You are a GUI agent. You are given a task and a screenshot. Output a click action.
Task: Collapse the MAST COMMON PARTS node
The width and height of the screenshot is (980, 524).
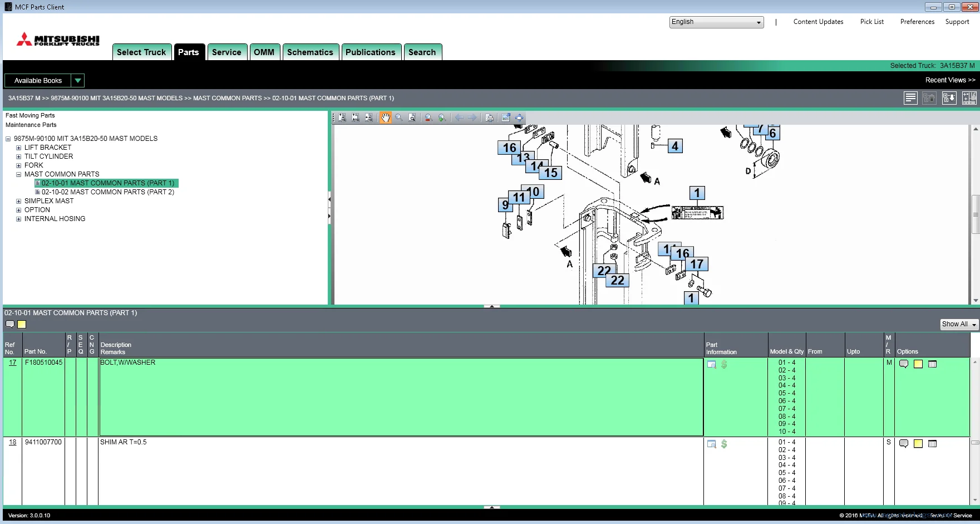(x=18, y=174)
